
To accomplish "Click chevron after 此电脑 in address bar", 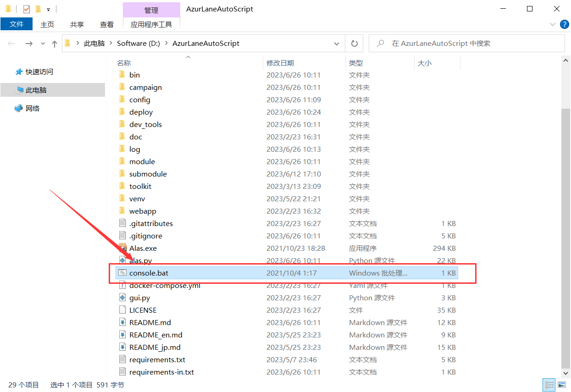I will (x=111, y=44).
